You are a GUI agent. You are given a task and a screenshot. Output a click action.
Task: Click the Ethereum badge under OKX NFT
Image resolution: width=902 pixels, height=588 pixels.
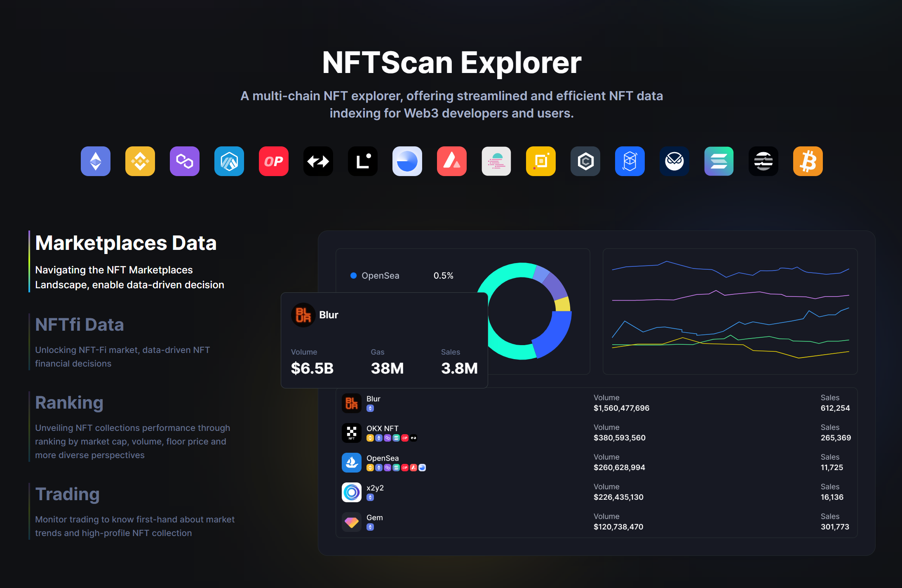[x=379, y=438]
